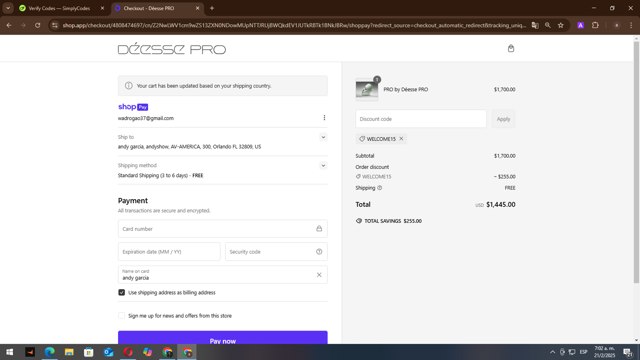Click the $1,445.00 total amount
The width and height of the screenshot is (640, 360).
(x=500, y=204)
